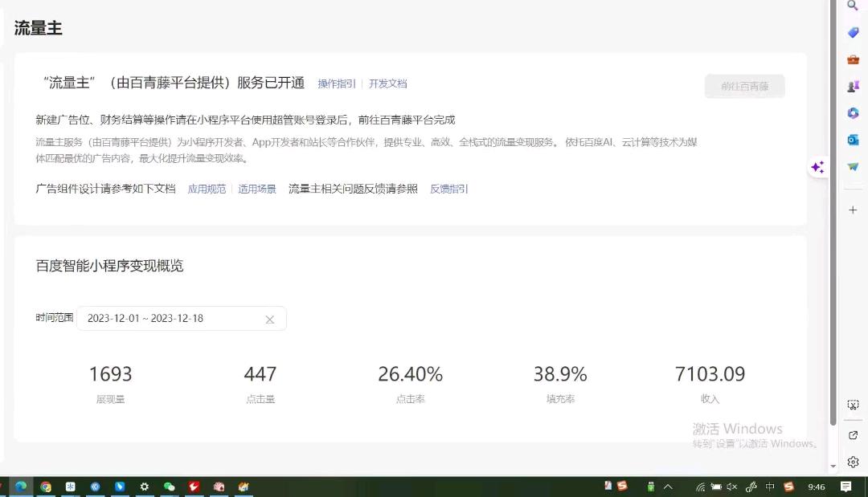This screenshot has height=497, width=868.
Task: Open the paper plane icon in the sidebar
Action: click(x=853, y=166)
